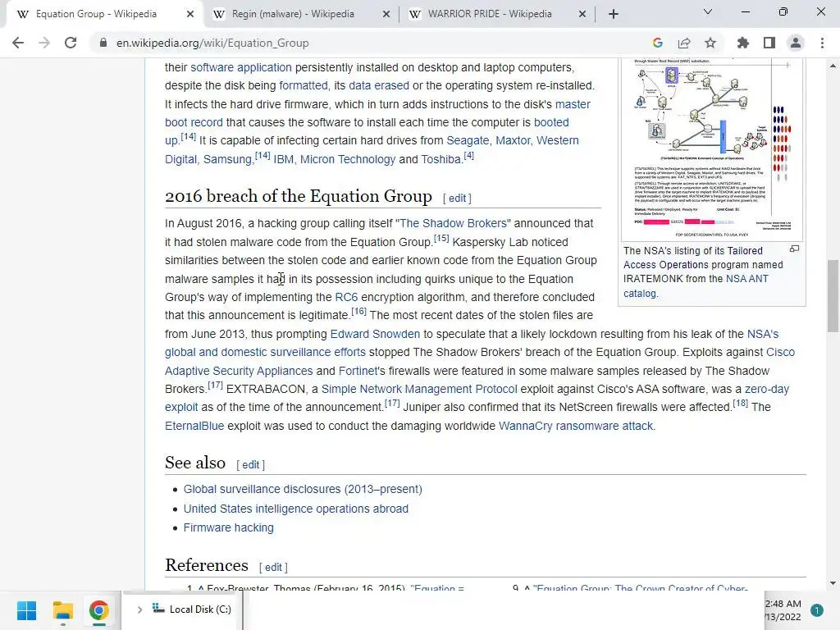The image size is (840, 630).
Task: Open Chrome's three-dot menu
Action: click(822, 43)
